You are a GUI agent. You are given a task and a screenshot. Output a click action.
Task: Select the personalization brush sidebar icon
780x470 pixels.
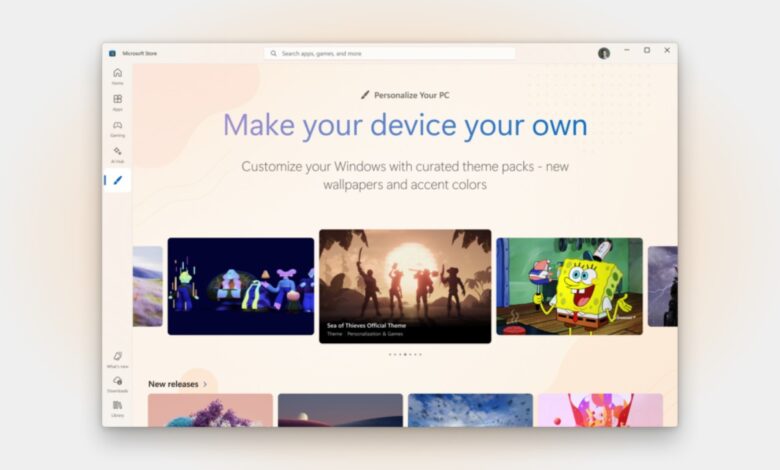pyautogui.click(x=117, y=180)
